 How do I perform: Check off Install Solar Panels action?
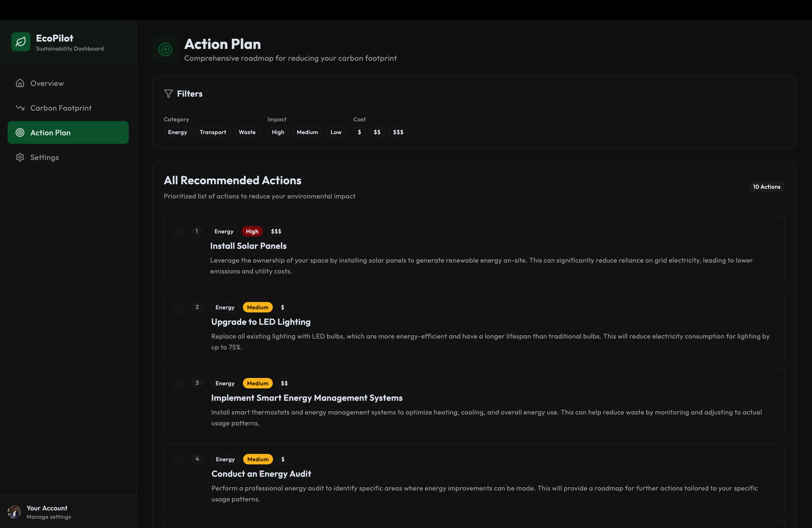[x=179, y=233]
